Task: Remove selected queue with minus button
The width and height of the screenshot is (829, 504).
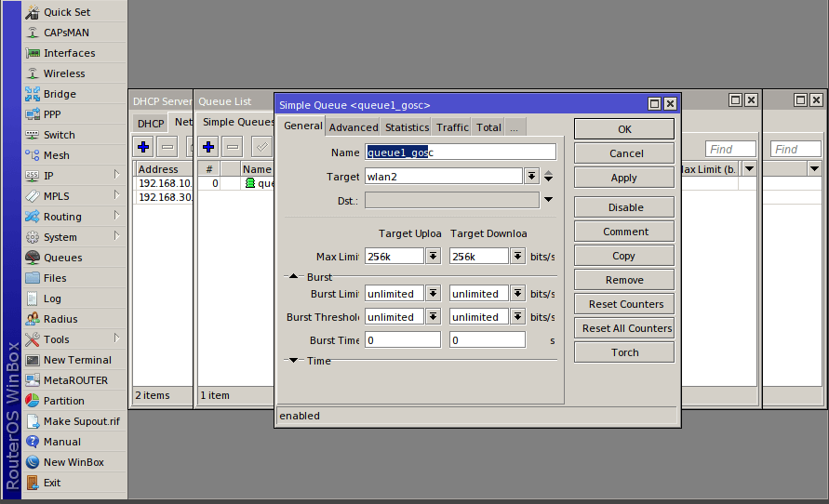Action: (233, 147)
